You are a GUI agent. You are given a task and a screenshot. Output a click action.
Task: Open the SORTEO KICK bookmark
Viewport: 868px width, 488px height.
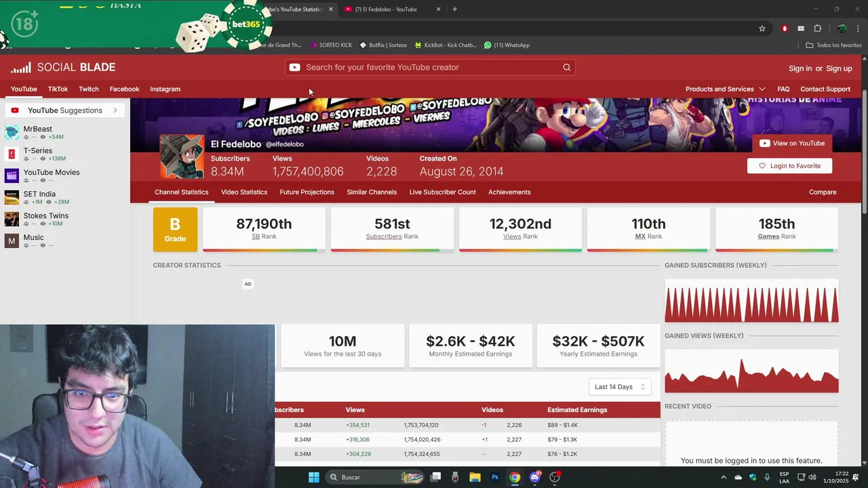331,45
